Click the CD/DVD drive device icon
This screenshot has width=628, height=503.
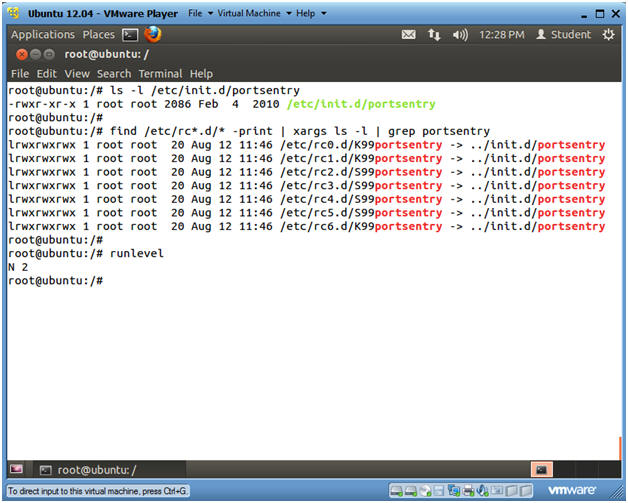[425, 490]
